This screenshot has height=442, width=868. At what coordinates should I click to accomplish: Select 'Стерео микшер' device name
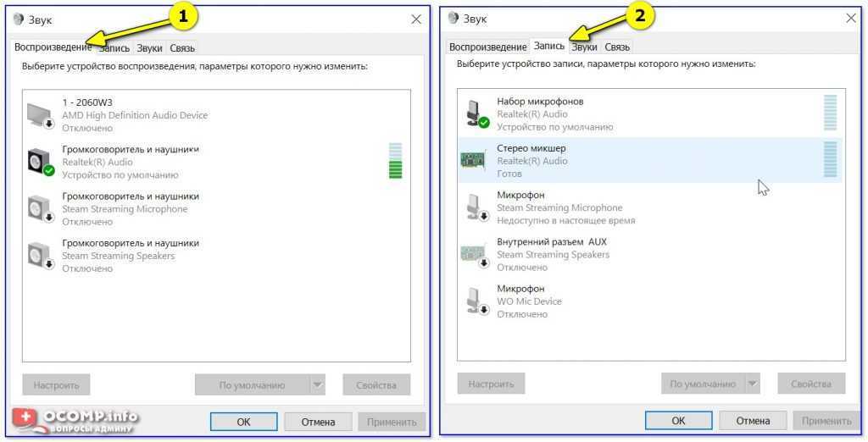[531, 148]
